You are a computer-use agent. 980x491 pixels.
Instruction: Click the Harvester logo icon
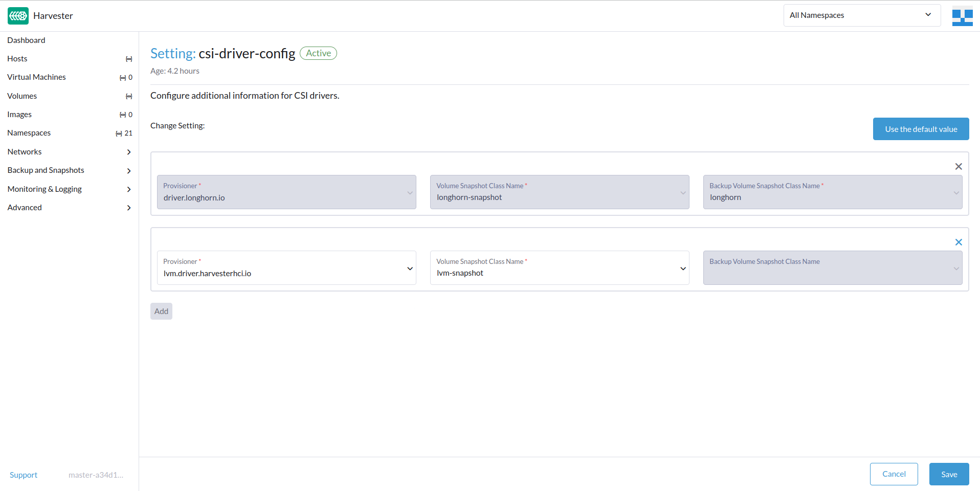pyautogui.click(x=18, y=16)
